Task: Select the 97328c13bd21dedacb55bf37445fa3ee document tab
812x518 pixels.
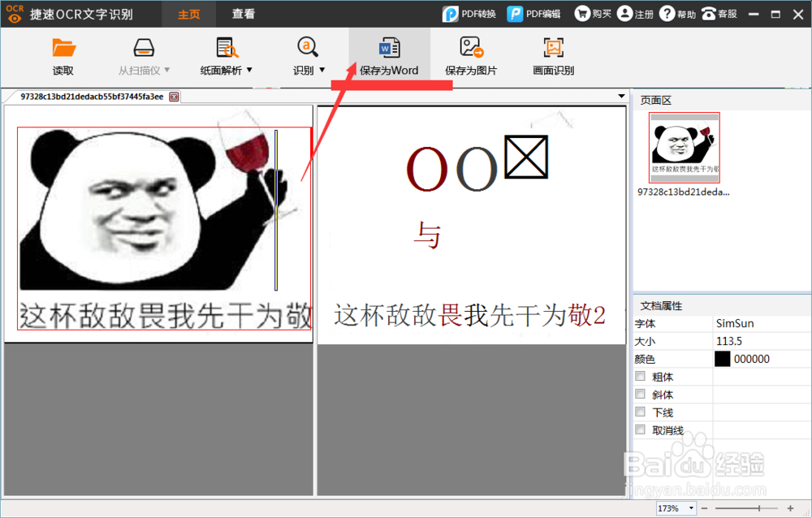Action: click(x=92, y=97)
